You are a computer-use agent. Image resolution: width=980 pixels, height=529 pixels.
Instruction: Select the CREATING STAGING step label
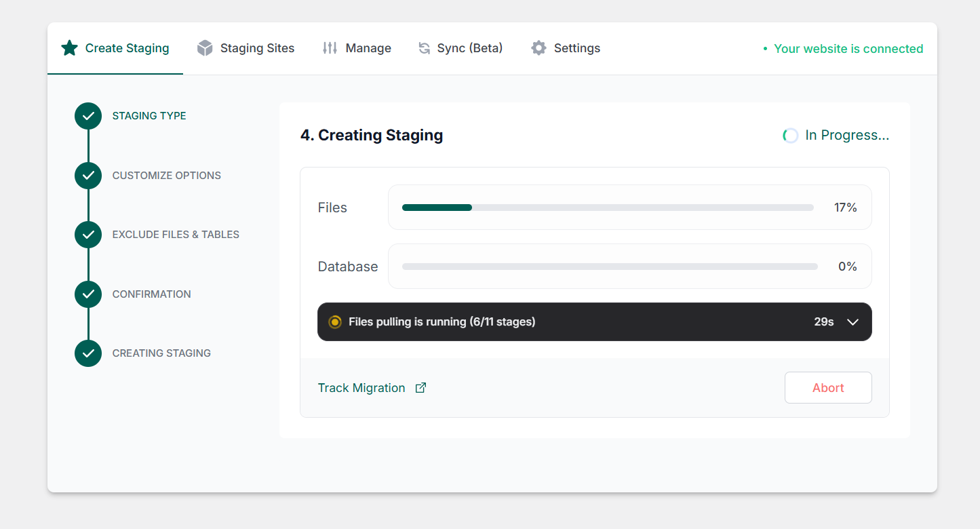(161, 353)
